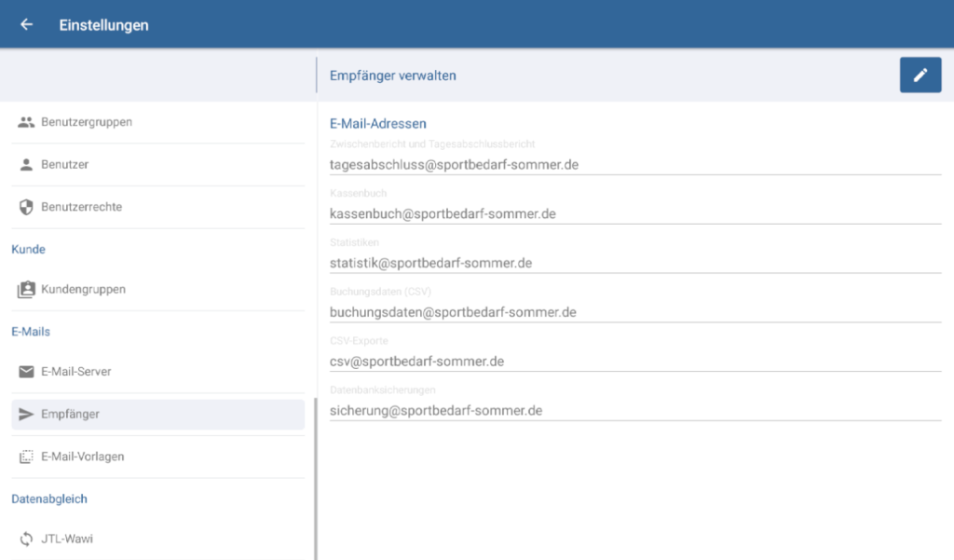Click the blue pencil edit button
954x560 pixels.
pos(920,75)
